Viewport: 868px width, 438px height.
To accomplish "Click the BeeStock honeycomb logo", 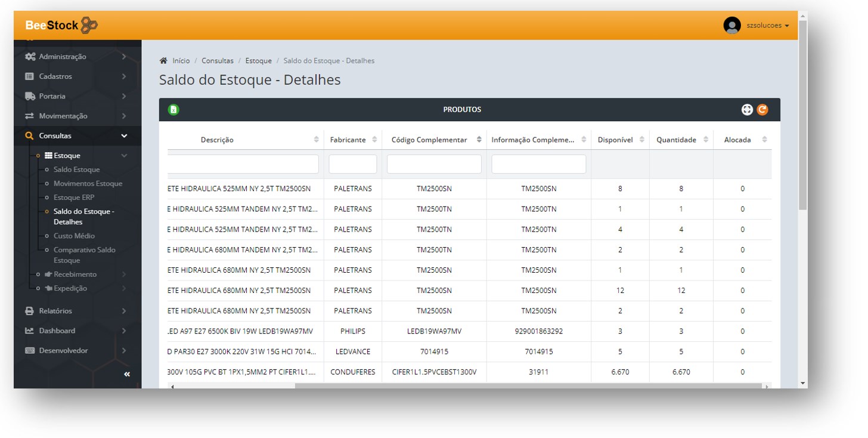I will 89,25.
